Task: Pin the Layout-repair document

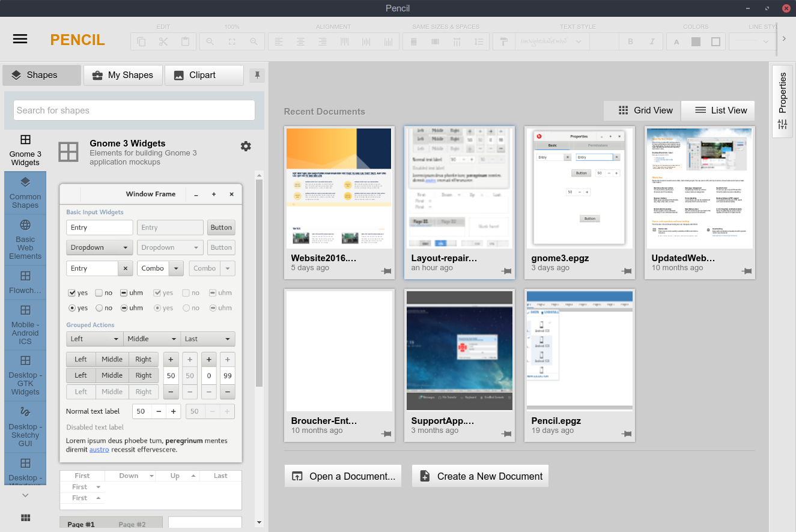Action: (506, 271)
